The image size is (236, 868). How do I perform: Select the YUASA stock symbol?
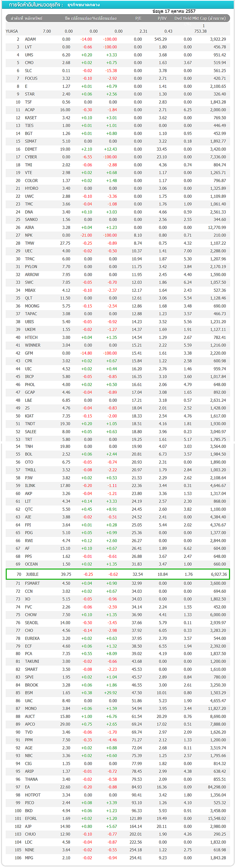pyautogui.click(x=12, y=31)
